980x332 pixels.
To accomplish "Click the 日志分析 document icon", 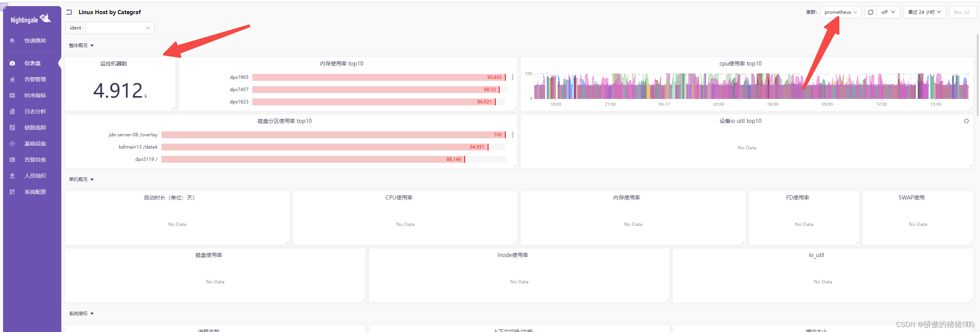I will coord(12,111).
